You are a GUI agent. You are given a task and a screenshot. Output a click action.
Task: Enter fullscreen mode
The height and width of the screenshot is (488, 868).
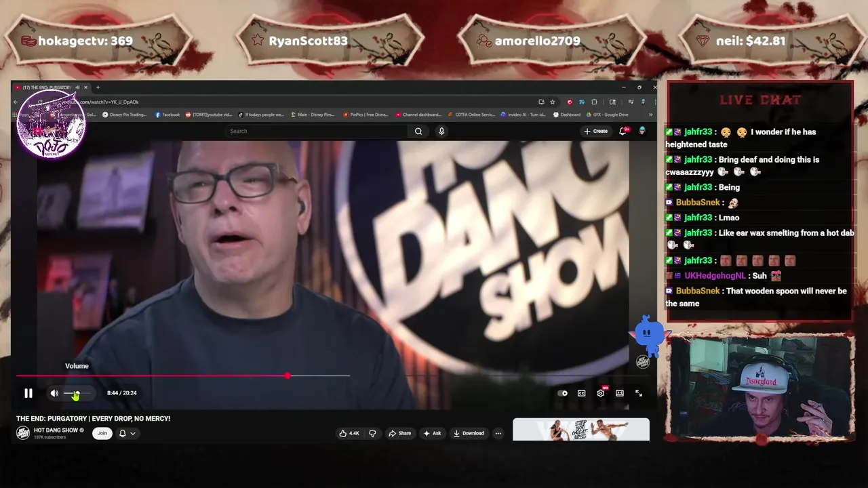pyautogui.click(x=638, y=393)
